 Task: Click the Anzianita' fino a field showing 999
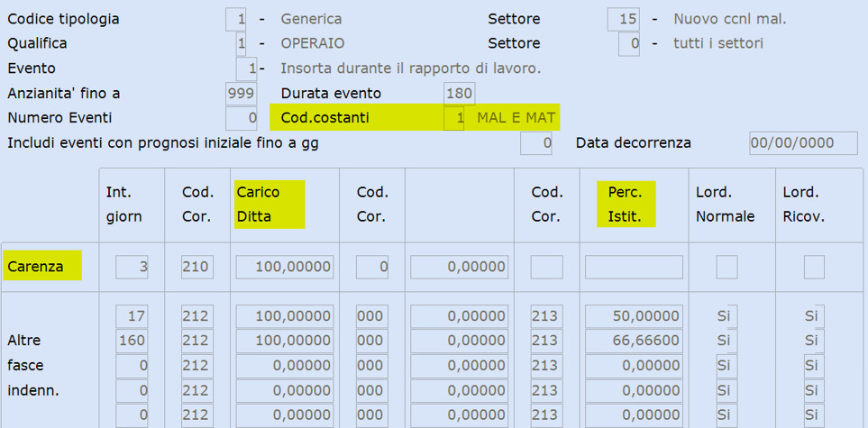242,94
